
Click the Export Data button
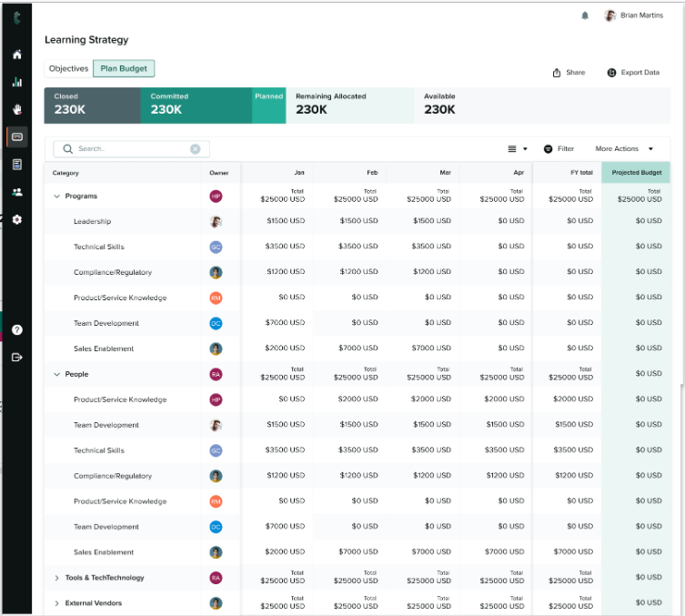point(633,73)
